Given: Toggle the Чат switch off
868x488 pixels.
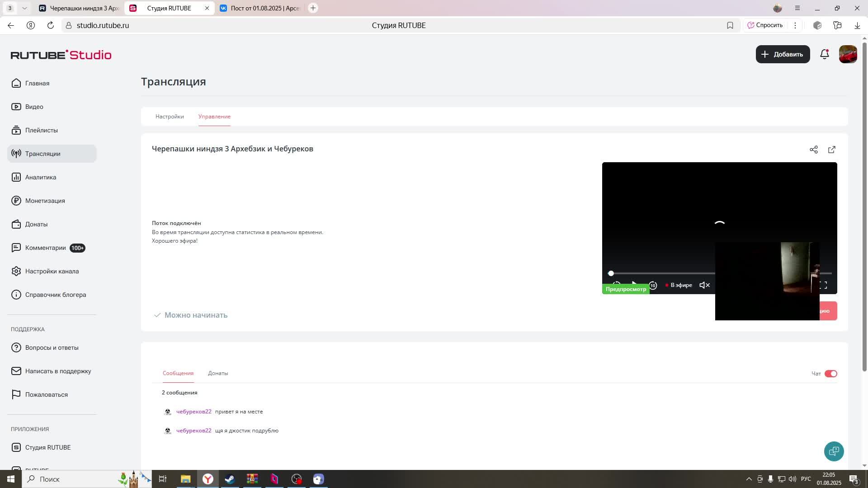Looking at the screenshot, I should coord(831,374).
